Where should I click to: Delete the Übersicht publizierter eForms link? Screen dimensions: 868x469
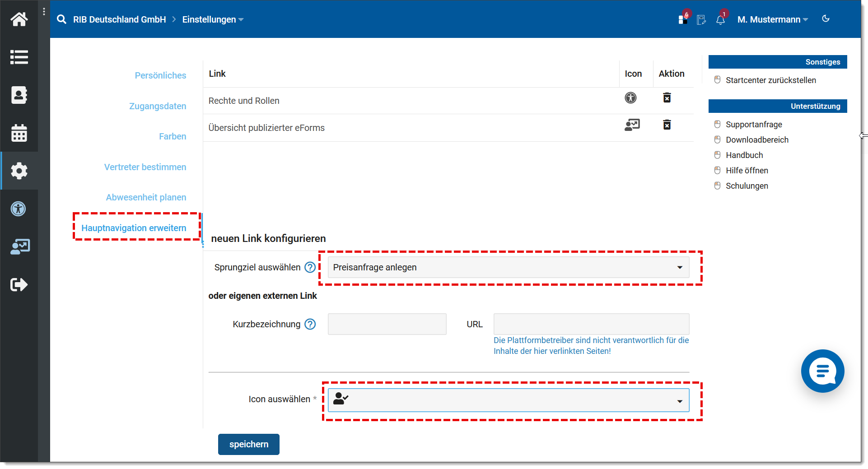[x=667, y=125]
